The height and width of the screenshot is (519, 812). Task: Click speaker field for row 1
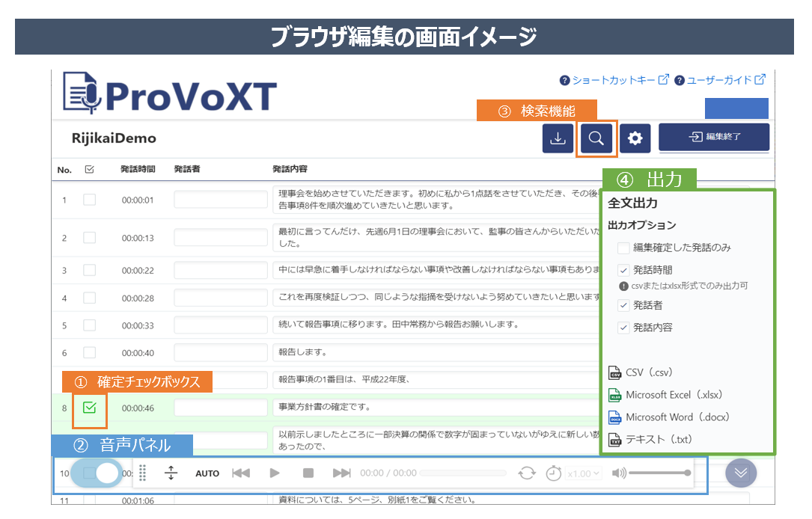tap(220, 199)
